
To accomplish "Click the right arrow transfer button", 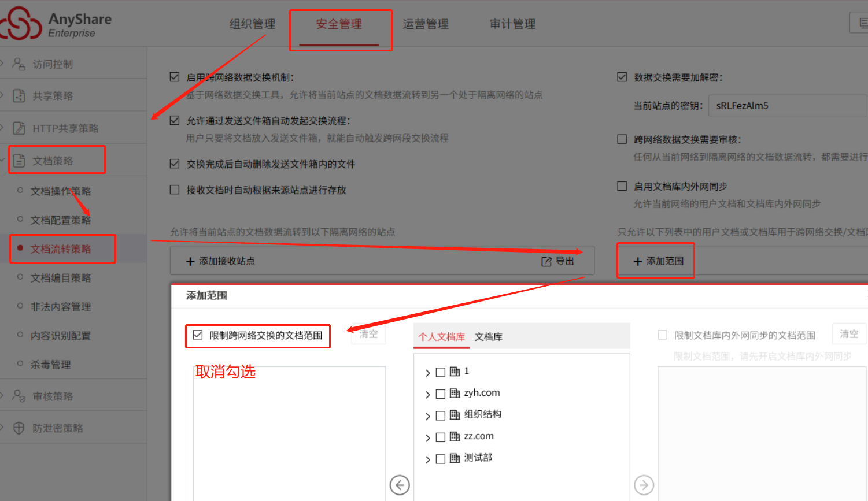I will (644, 485).
